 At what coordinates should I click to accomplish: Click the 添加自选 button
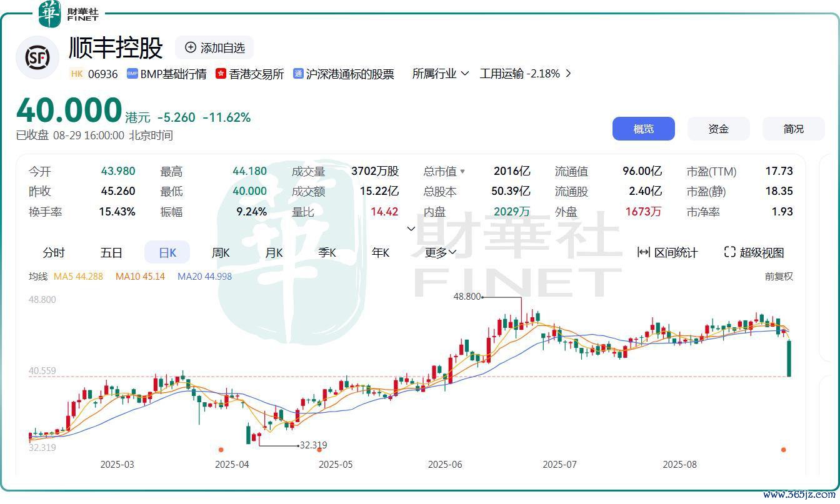[214, 47]
